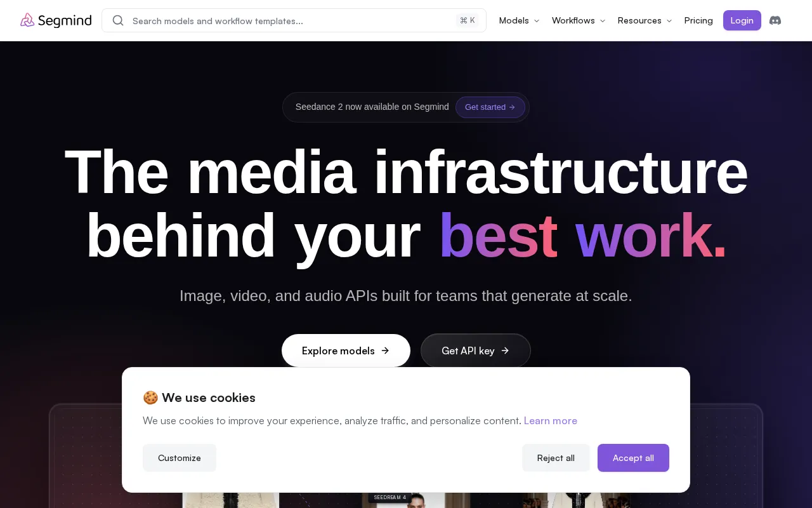This screenshot has height=508, width=812.
Task: Click the arrow in Get API key button
Action: pos(505,351)
